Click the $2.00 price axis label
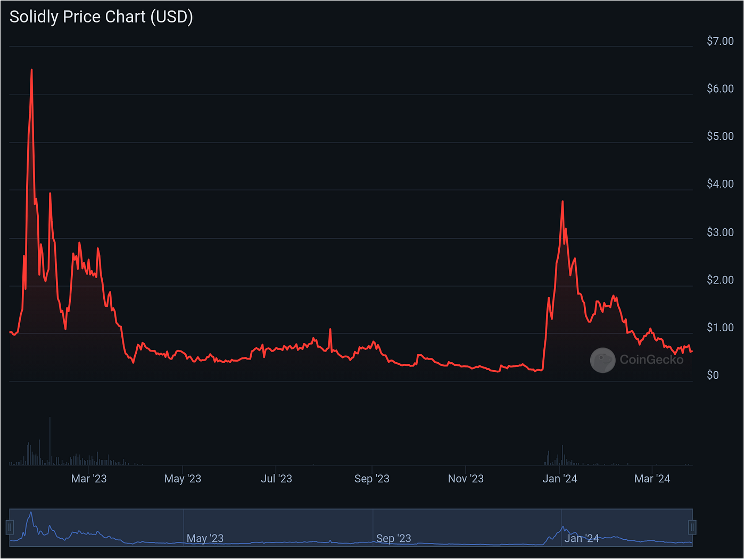Image resolution: width=745 pixels, height=560 pixels. [720, 280]
